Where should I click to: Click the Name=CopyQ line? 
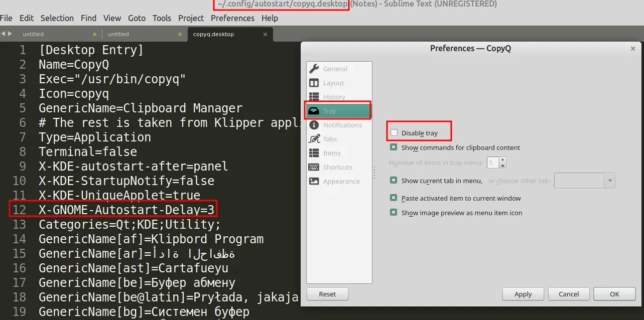[x=74, y=65]
